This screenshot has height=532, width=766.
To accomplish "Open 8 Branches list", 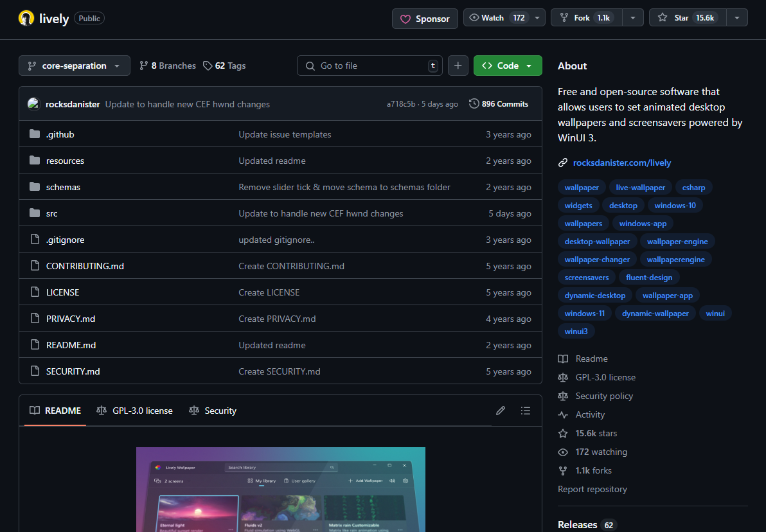I will 168,66.
